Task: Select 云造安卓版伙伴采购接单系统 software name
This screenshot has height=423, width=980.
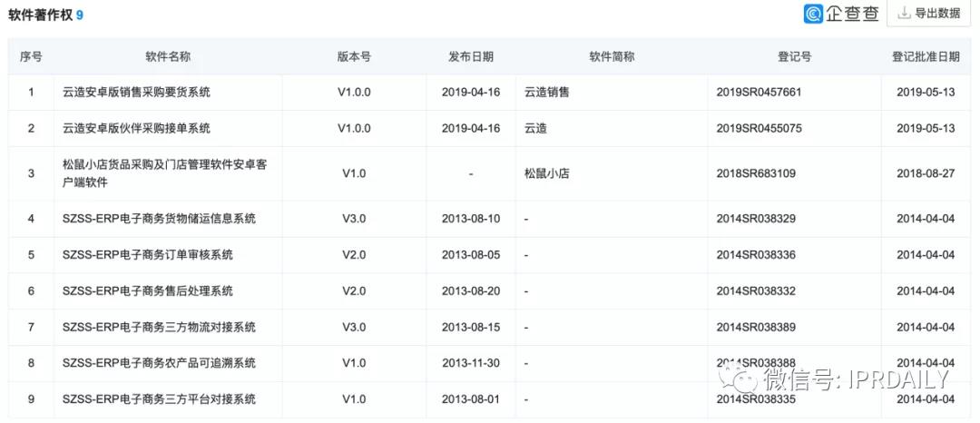Action: 137,129
